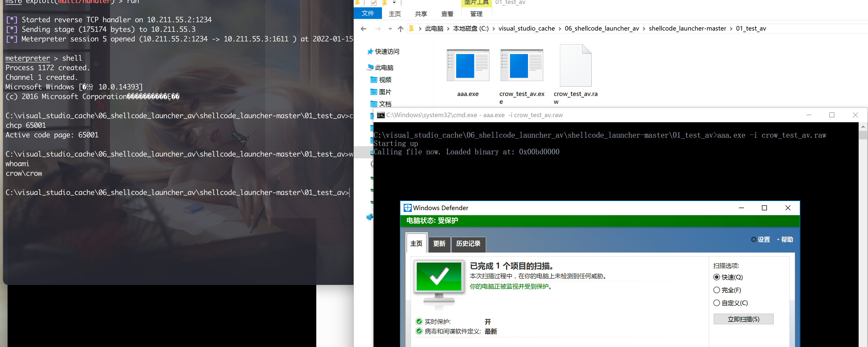Click the crow\crow whoami output in terminal
This screenshot has height=347, width=868.
click(24, 173)
